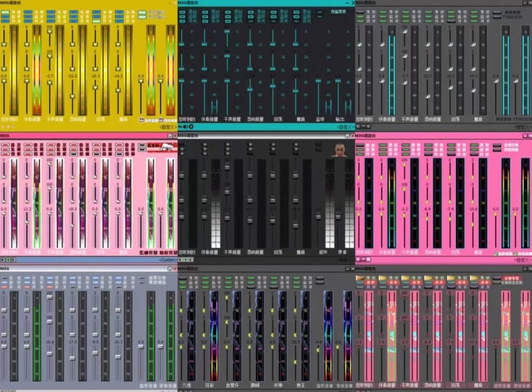Viewport: 532px width, 392px height.
Task: Click the speaker icon in teal mixer footer
Action: pyautogui.click(x=185, y=127)
